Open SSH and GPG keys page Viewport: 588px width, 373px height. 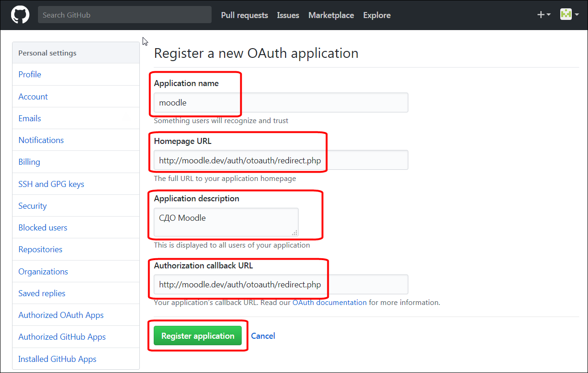point(76,184)
